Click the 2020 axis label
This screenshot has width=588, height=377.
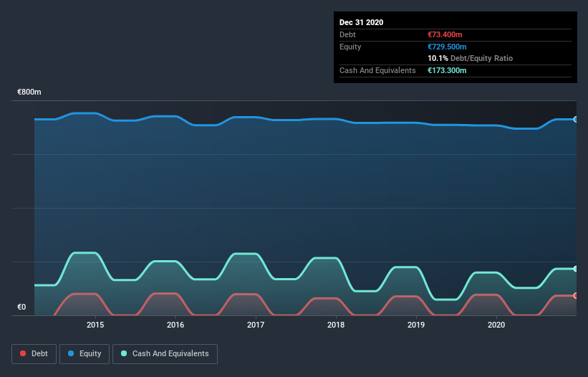[496, 325]
